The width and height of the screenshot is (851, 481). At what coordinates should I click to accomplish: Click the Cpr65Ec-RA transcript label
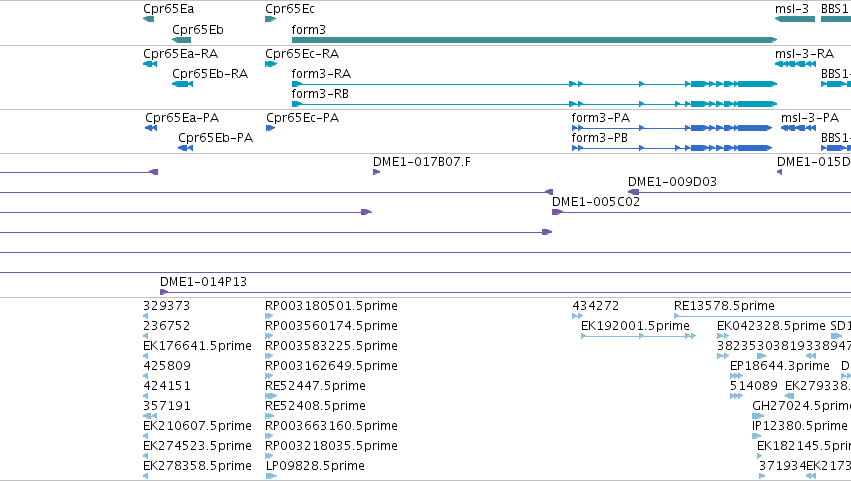pos(302,54)
